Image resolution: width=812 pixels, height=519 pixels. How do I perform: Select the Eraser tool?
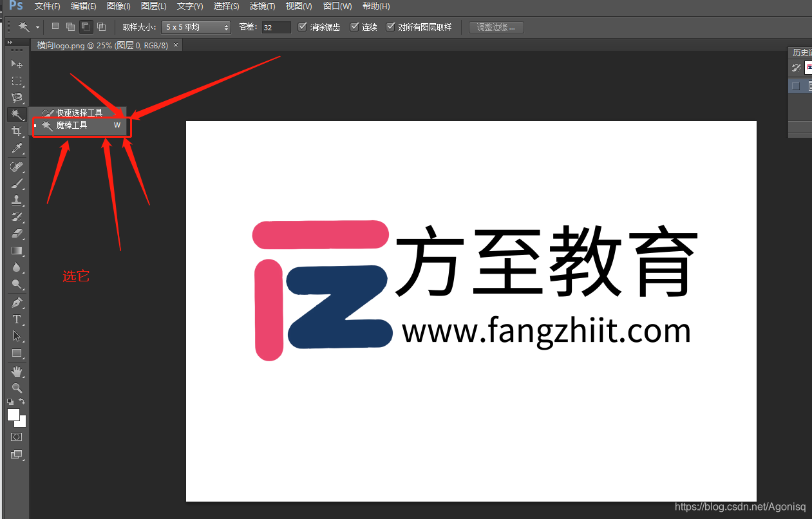point(17,234)
